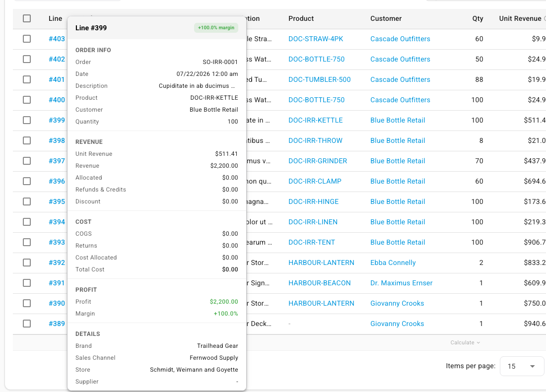This screenshot has width=546, height=392.
Task: Check the box for line #389
Action: coord(27,324)
